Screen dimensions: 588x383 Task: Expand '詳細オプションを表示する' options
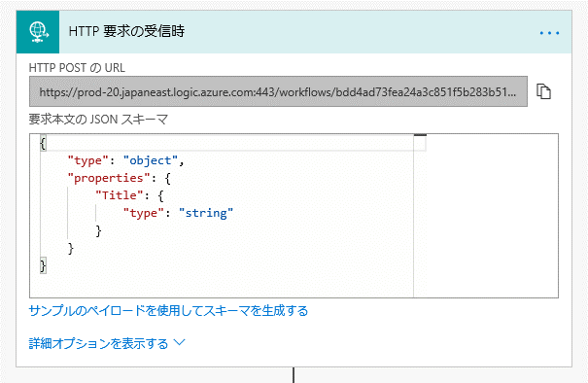click(x=98, y=343)
